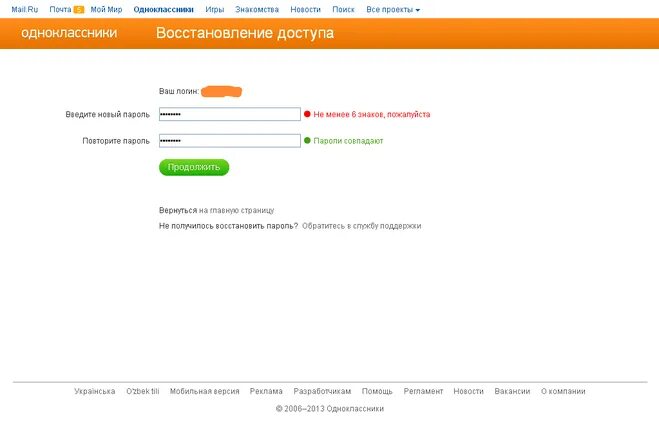Open Реклама footer link
This screenshot has height=432, width=659.
click(x=266, y=391)
